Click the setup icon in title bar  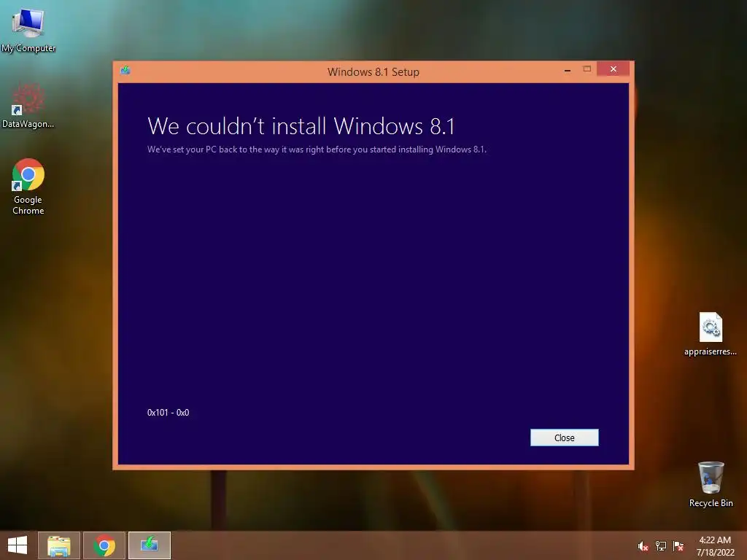(125, 71)
